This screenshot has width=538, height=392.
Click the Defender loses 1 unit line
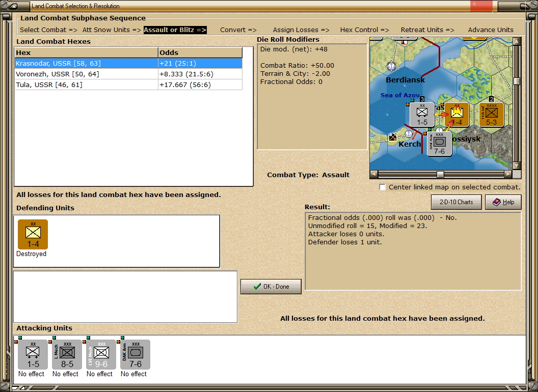(x=345, y=242)
